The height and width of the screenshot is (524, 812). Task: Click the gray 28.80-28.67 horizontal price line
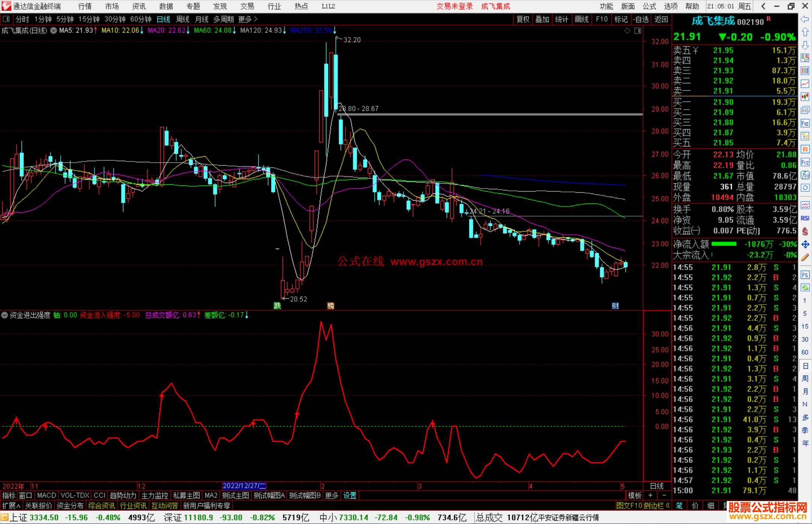point(489,114)
